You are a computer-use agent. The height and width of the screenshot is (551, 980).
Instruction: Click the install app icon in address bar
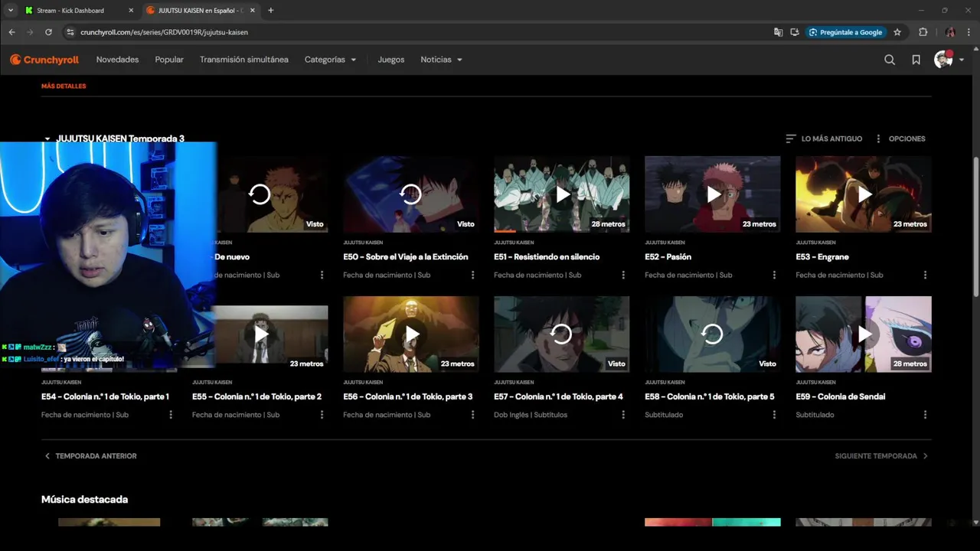click(795, 32)
